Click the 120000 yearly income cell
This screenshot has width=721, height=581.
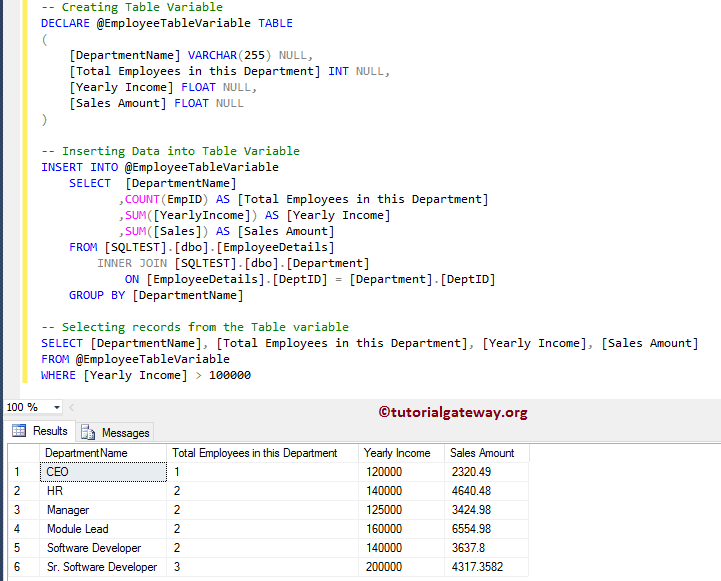coord(401,472)
